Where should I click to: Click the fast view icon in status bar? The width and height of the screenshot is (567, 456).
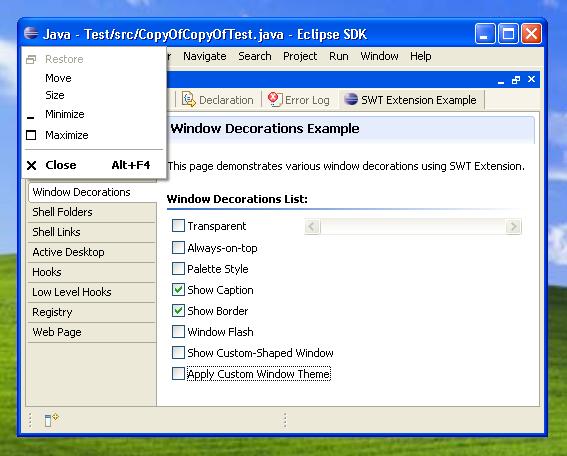click(51, 420)
